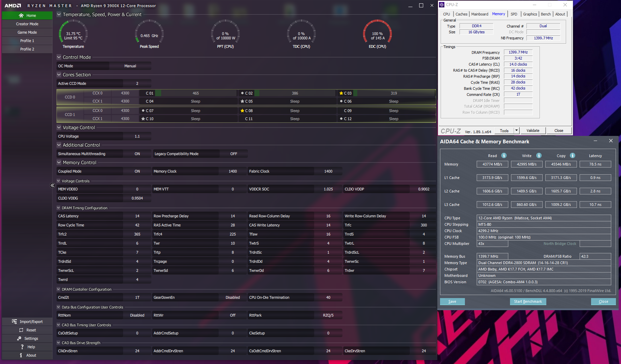Click the dot marker next to core C 07

point(143,111)
